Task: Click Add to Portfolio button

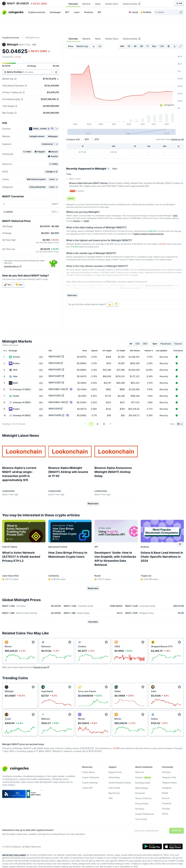Action: click(x=27, y=72)
